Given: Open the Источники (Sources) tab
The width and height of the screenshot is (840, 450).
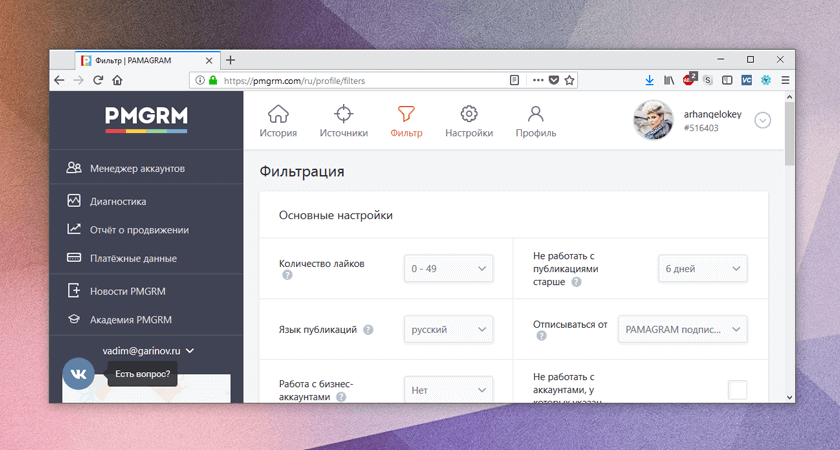Looking at the screenshot, I should pos(343,122).
